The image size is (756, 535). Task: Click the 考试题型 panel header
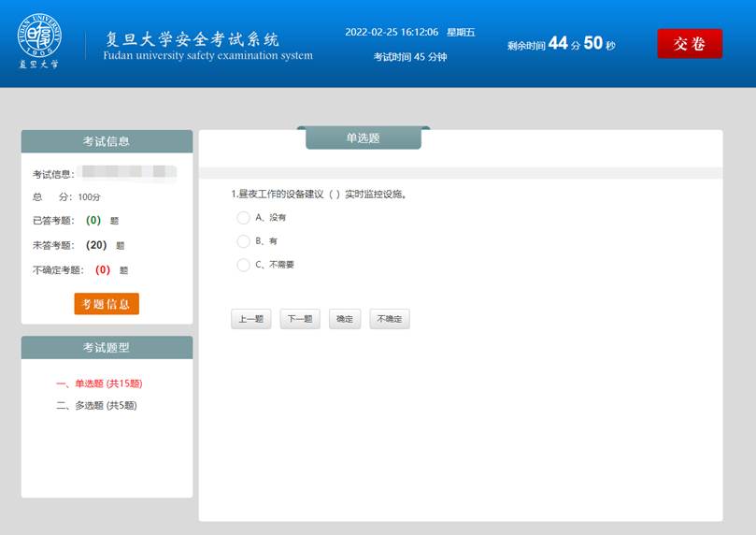tap(107, 348)
